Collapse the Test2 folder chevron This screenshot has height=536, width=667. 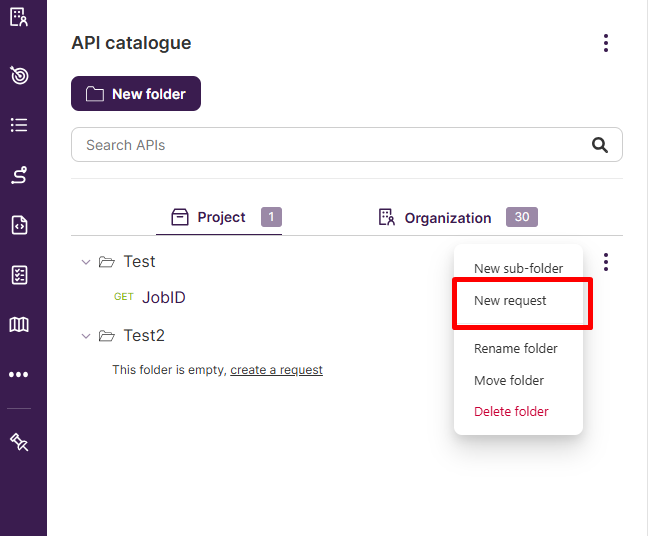(85, 336)
